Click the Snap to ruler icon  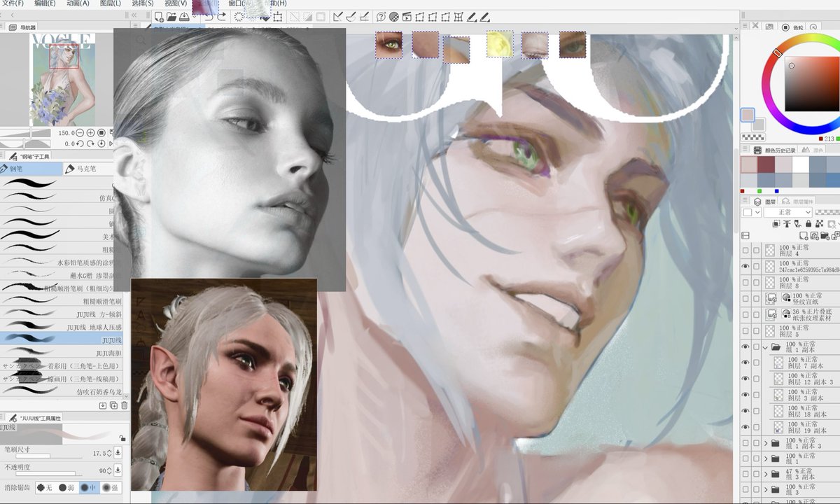338,17
